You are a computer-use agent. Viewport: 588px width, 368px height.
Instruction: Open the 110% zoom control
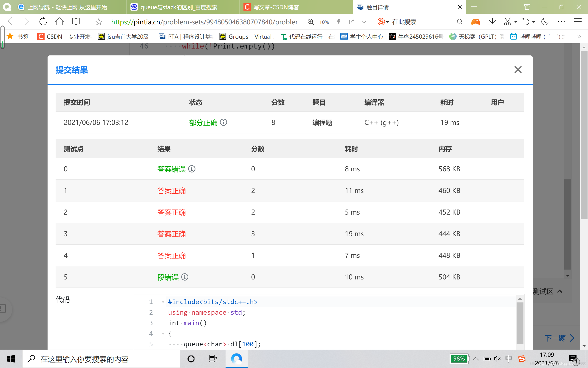[x=318, y=22]
